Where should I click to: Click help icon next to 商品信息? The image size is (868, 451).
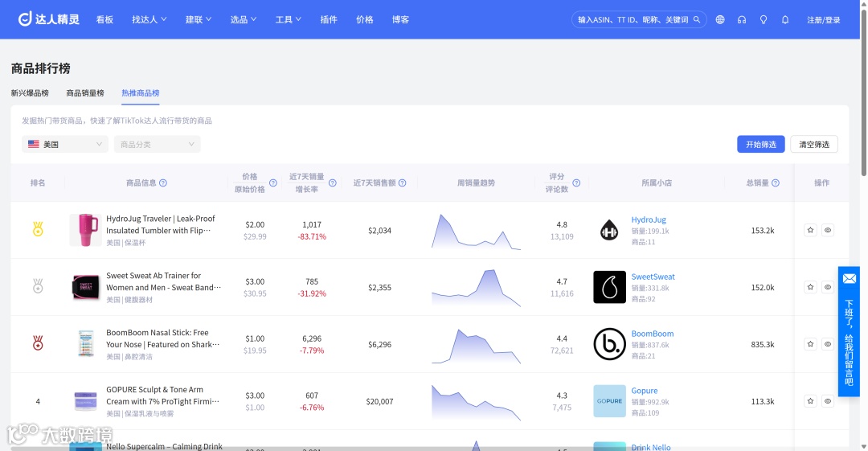(x=162, y=182)
